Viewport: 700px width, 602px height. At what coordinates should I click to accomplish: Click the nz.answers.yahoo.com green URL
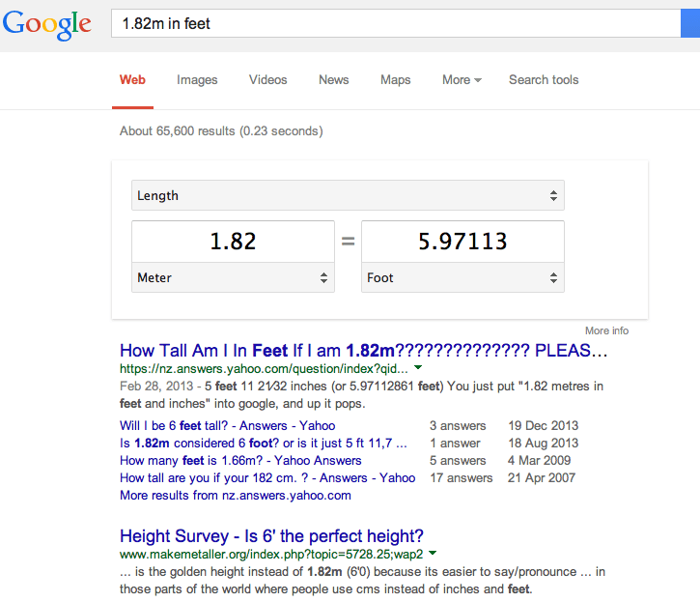tap(264, 369)
